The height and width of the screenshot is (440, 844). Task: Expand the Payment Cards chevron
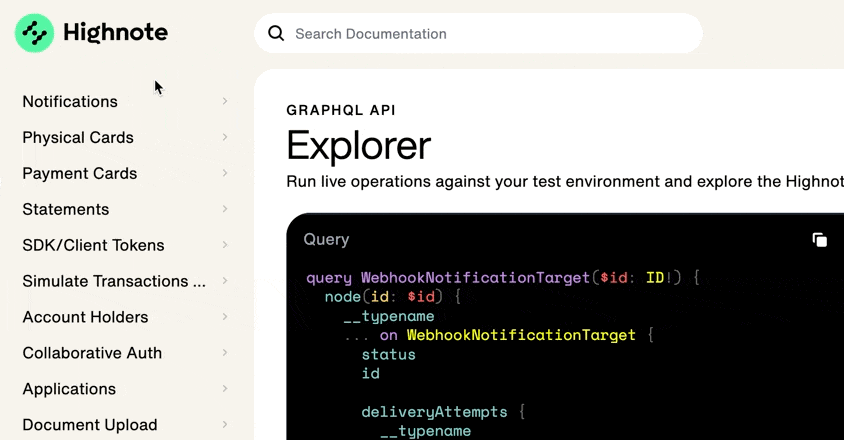tap(225, 173)
